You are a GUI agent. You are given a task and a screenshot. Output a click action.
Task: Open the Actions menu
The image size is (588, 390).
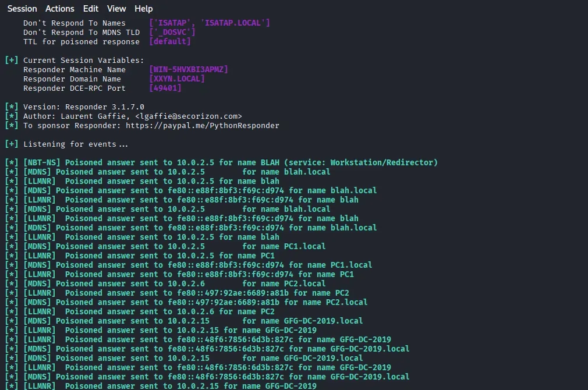coord(60,8)
